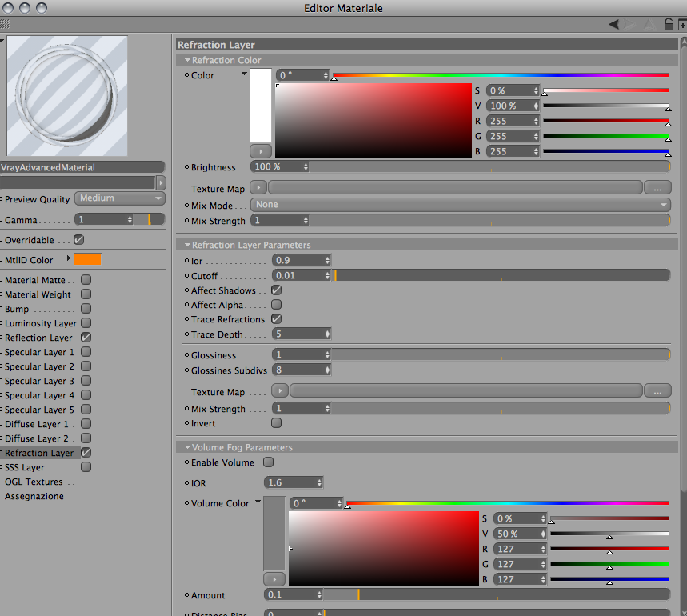Image resolution: width=687 pixels, height=616 pixels.
Task: Enable the Affect Alpha checkbox
Action: (x=277, y=305)
